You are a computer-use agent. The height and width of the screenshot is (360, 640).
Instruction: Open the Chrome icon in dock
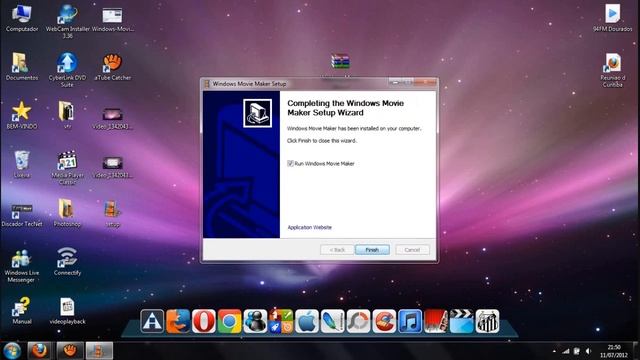coord(229,321)
